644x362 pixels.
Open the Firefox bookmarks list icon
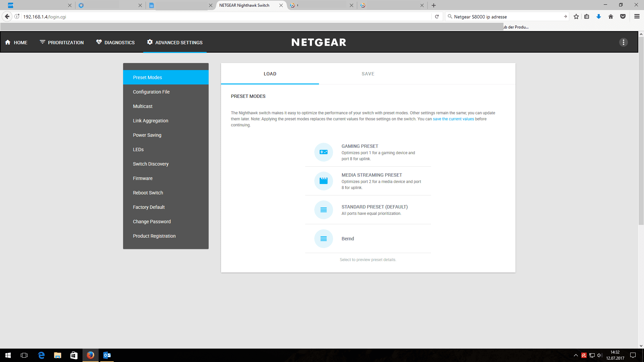pos(587,16)
